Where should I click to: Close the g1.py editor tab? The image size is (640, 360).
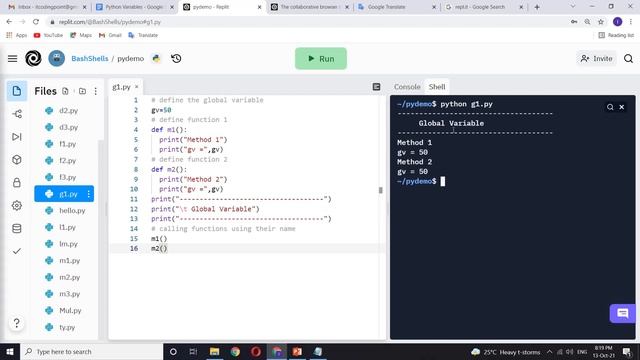coord(137,87)
